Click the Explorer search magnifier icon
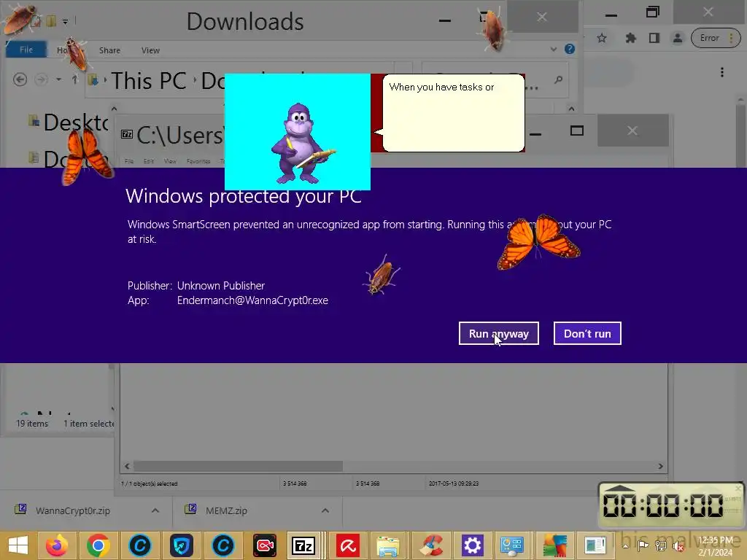This screenshot has height=560, width=747. (558, 80)
